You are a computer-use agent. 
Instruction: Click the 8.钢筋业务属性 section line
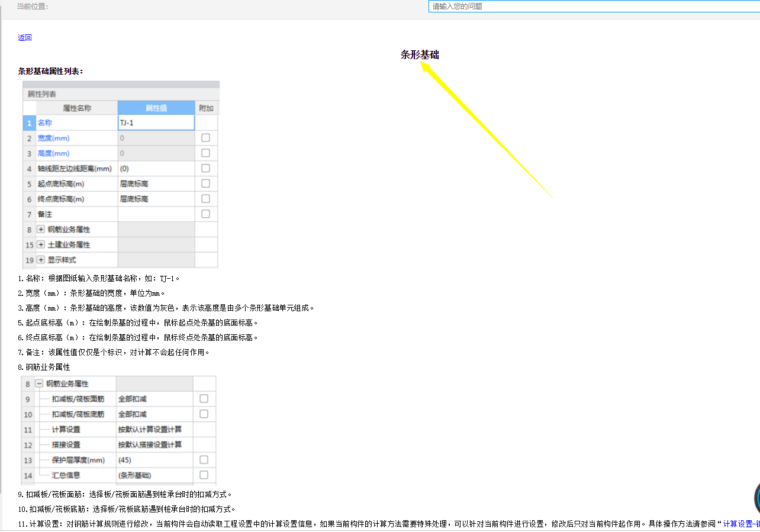click(x=44, y=367)
